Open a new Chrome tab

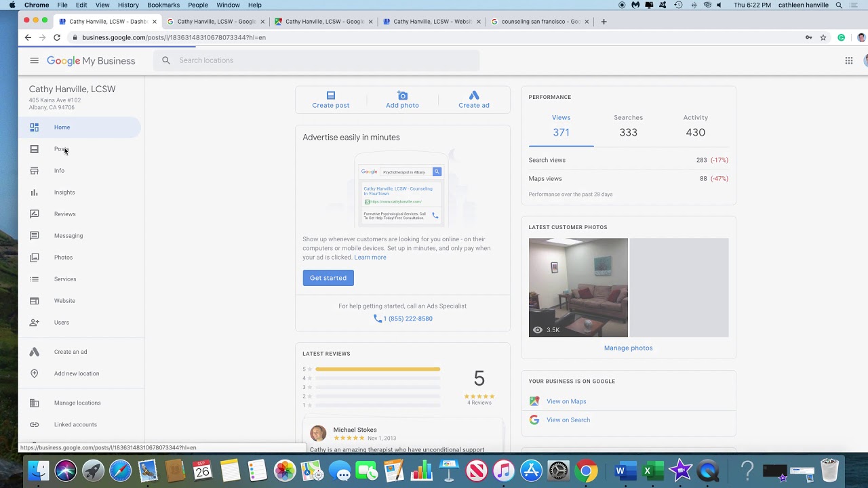[x=604, y=22]
